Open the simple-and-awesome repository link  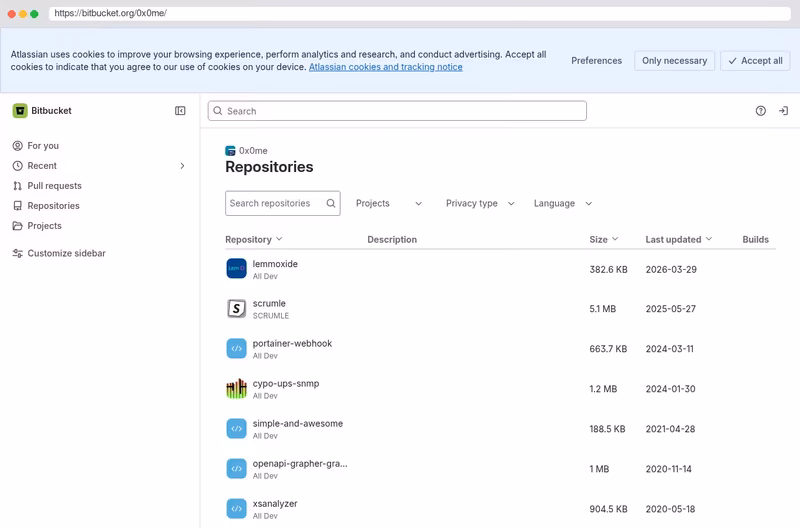[x=297, y=423]
